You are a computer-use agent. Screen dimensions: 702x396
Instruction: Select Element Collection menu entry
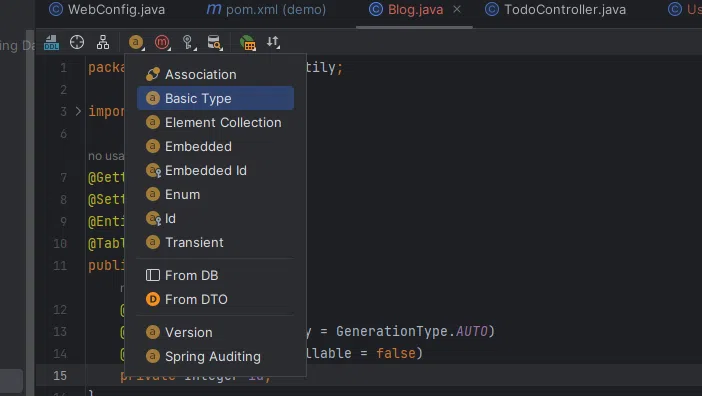pos(215,122)
